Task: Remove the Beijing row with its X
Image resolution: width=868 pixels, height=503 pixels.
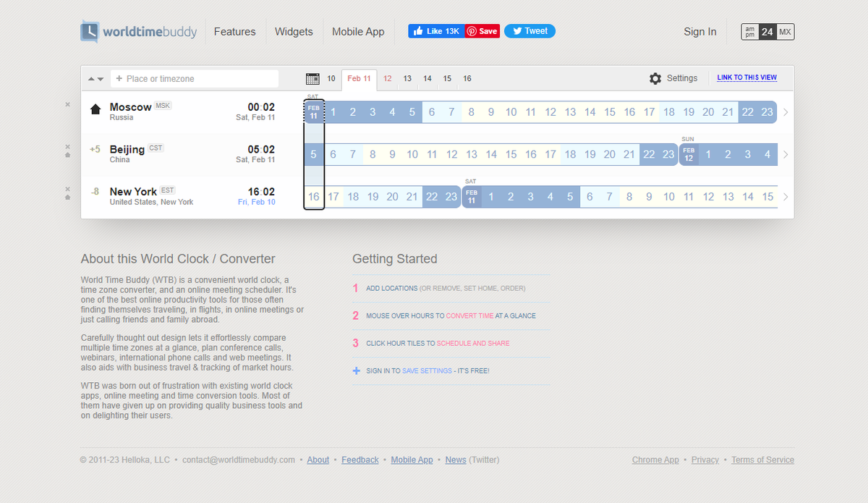Action: (x=67, y=146)
